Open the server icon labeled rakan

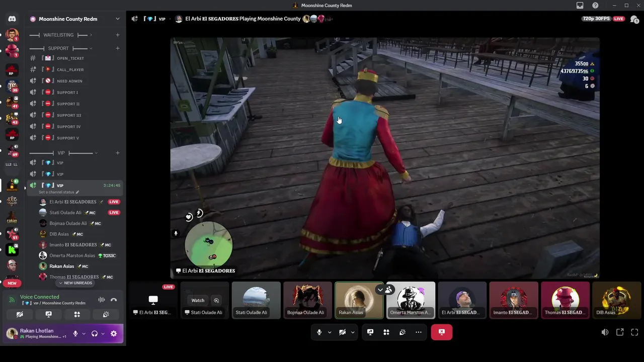(12, 218)
